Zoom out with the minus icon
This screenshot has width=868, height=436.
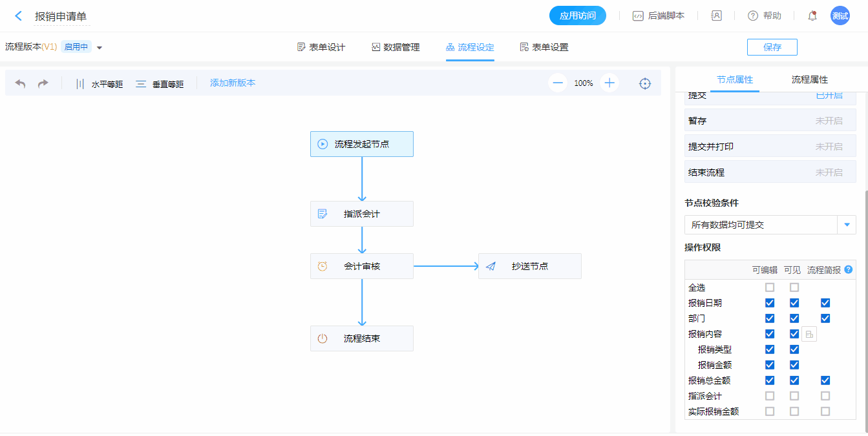[558, 83]
